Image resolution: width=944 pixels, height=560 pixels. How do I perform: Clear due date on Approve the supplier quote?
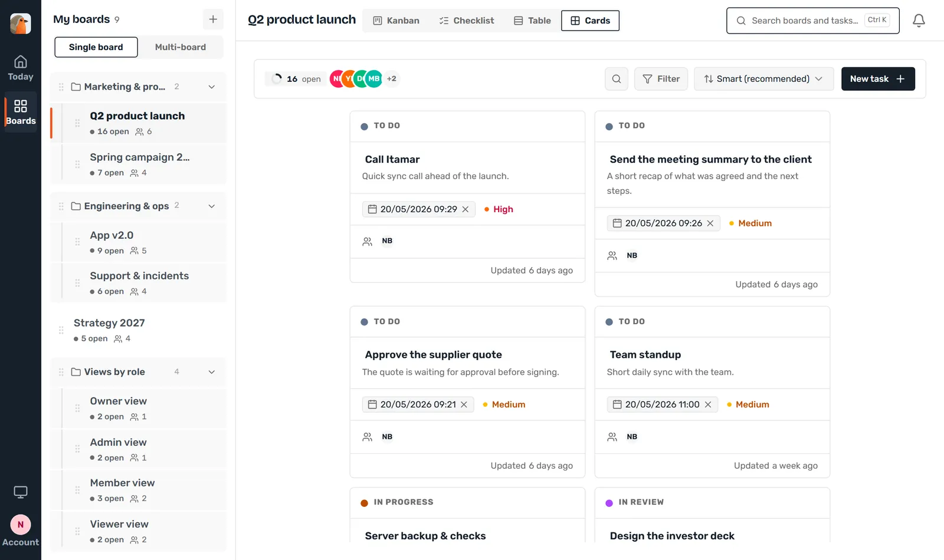pos(464,404)
